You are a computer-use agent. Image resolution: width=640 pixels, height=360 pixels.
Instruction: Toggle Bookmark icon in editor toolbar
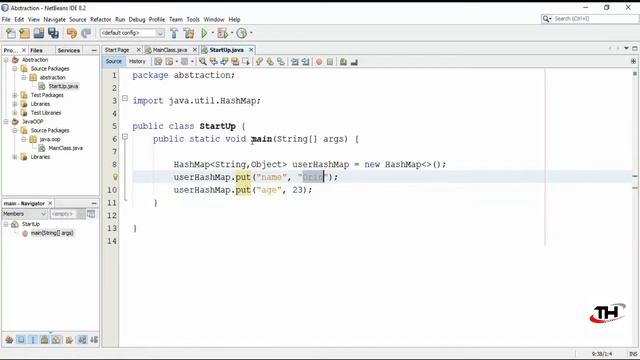(281, 62)
